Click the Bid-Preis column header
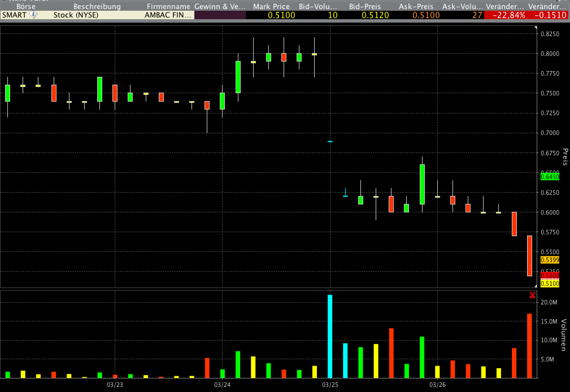This screenshot has height=392, width=570. click(364, 7)
